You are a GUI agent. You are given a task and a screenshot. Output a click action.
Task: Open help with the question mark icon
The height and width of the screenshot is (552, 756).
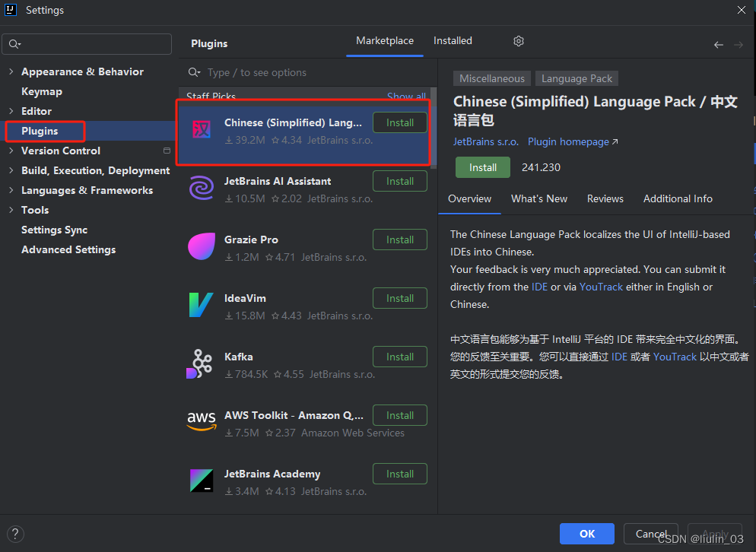tap(15, 534)
